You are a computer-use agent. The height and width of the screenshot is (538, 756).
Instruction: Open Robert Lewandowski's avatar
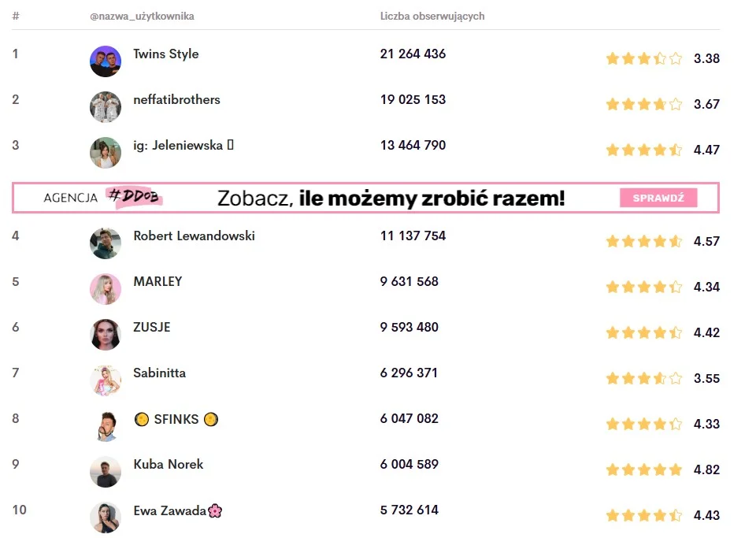click(x=106, y=243)
